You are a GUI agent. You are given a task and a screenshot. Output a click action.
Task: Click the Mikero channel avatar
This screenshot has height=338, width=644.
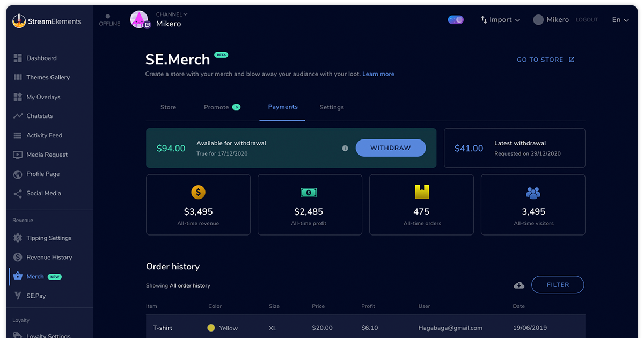pyautogui.click(x=139, y=19)
